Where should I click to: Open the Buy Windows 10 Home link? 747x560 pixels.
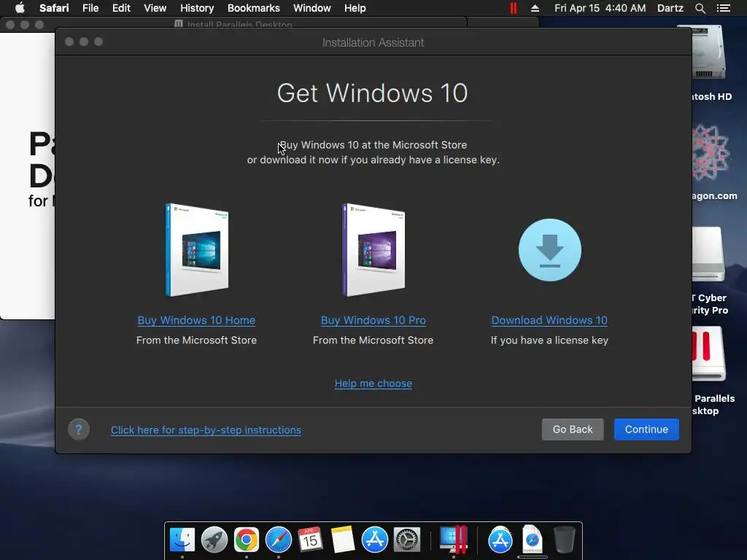(x=196, y=321)
